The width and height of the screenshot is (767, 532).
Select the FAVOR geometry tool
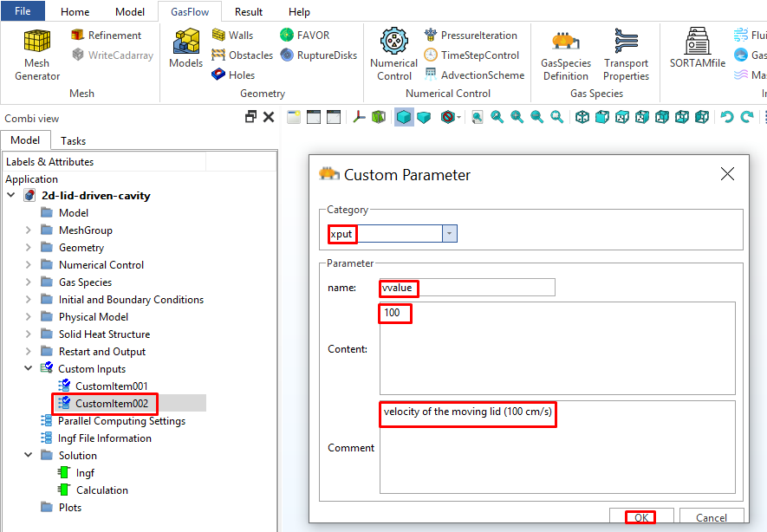pos(304,36)
